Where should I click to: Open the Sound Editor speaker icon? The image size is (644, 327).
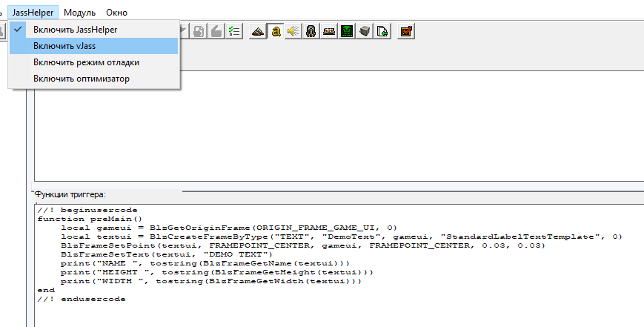point(293,31)
